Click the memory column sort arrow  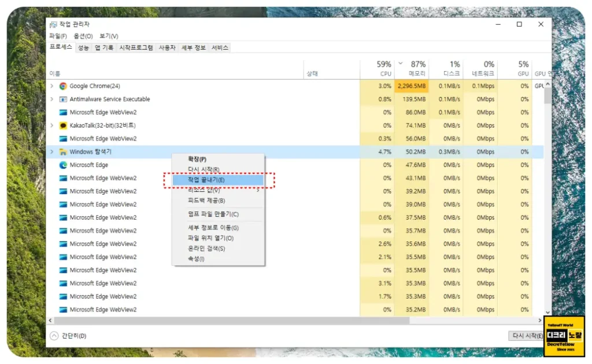tap(401, 63)
